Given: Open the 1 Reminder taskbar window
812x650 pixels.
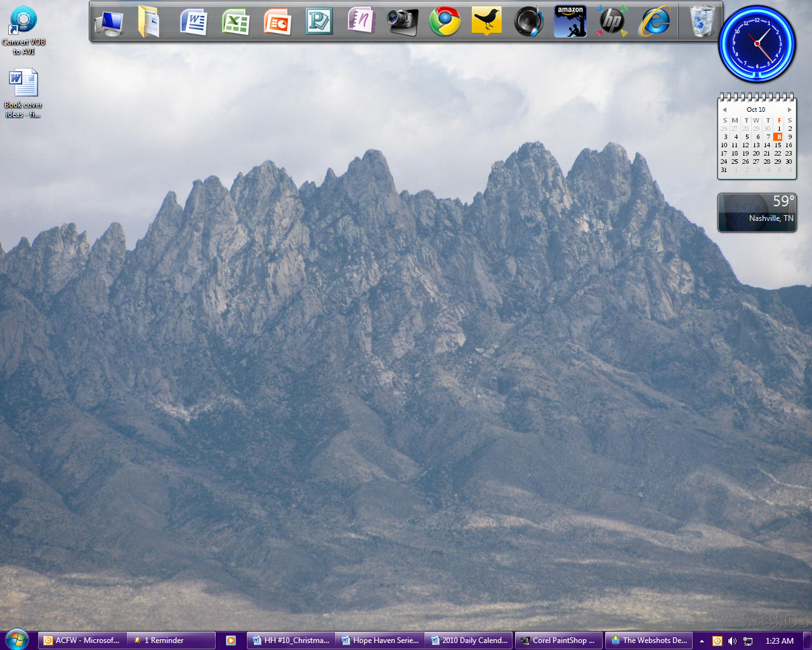Looking at the screenshot, I should 170,640.
